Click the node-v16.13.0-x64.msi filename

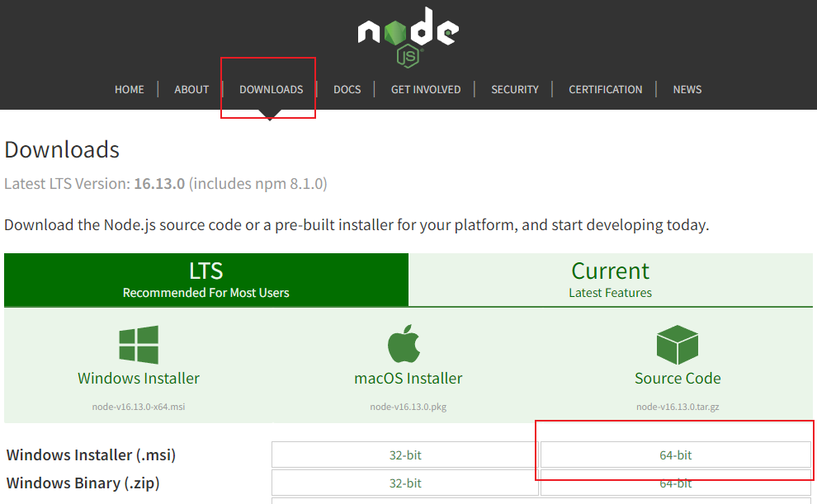point(139,407)
